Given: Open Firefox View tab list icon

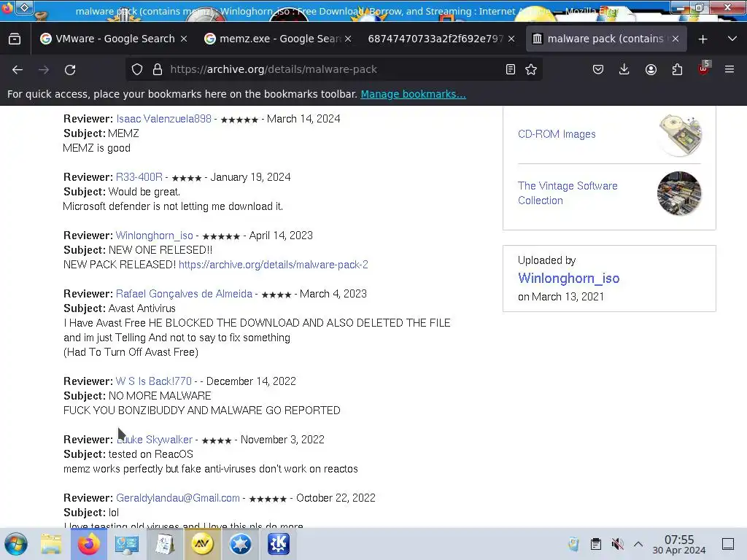Looking at the screenshot, I should pos(15,39).
